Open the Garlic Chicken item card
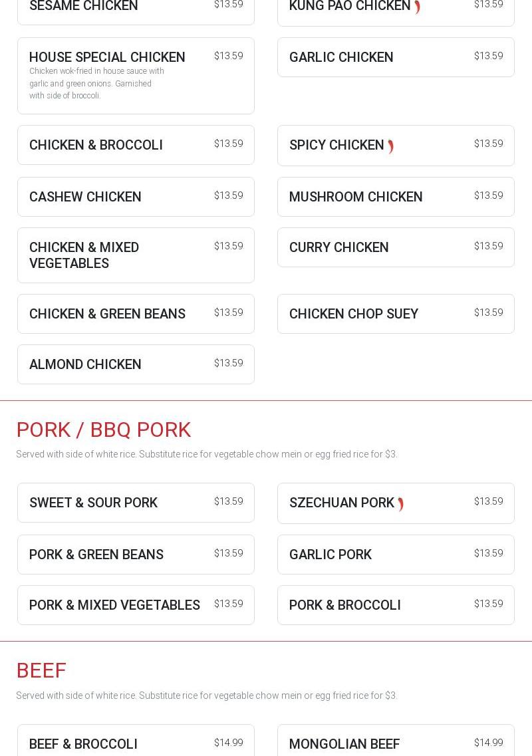This screenshot has height=756, width=532. (396, 57)
